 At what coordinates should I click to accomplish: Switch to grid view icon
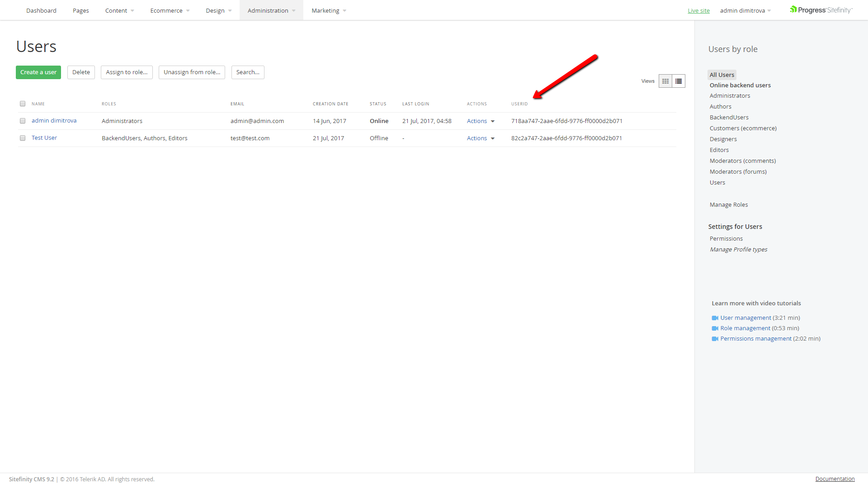coord(665,81)
